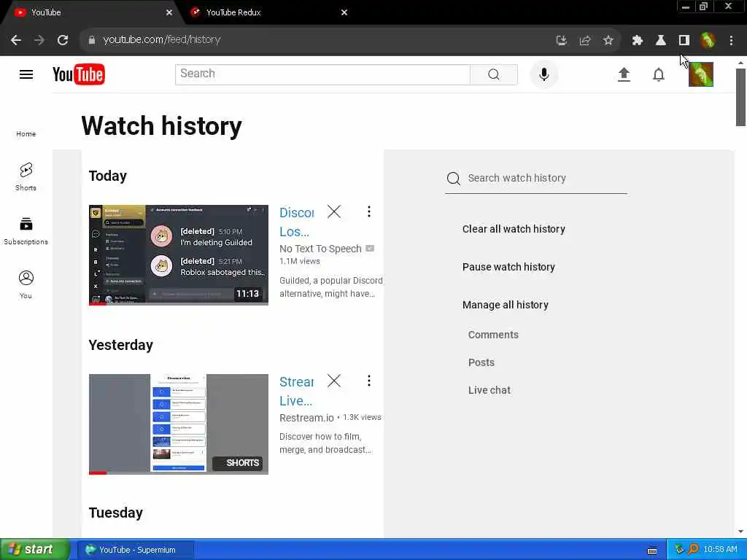
Task: Open the Windows start menu
Action: 35,550
